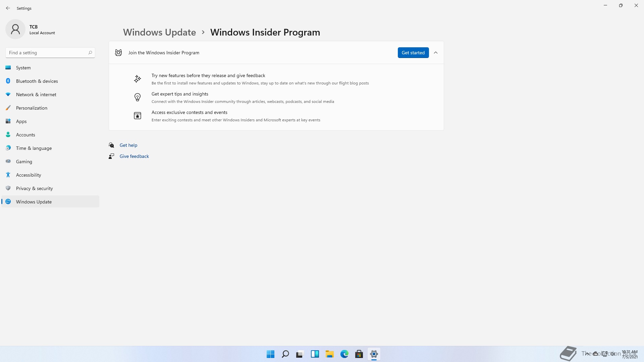Go back to Windows Update breadcrumb
This screenshot has height=362, width=644.
[159, 32]
